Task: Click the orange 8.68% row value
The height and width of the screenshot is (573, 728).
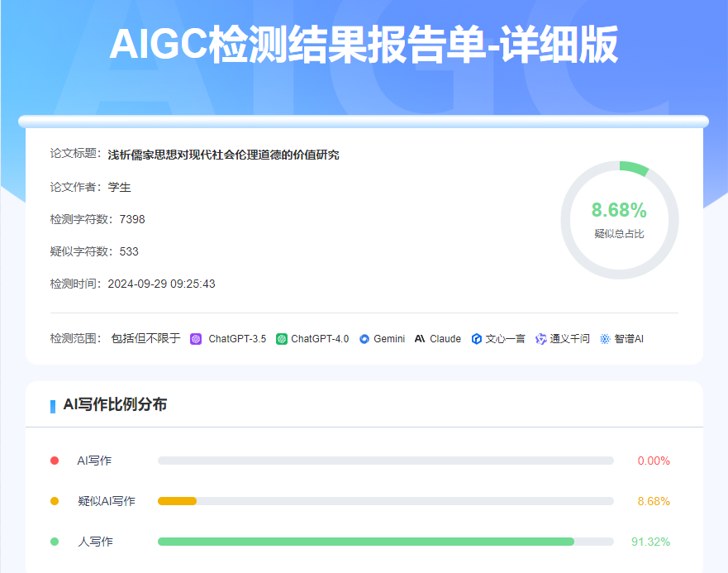Action: point(654,501)
